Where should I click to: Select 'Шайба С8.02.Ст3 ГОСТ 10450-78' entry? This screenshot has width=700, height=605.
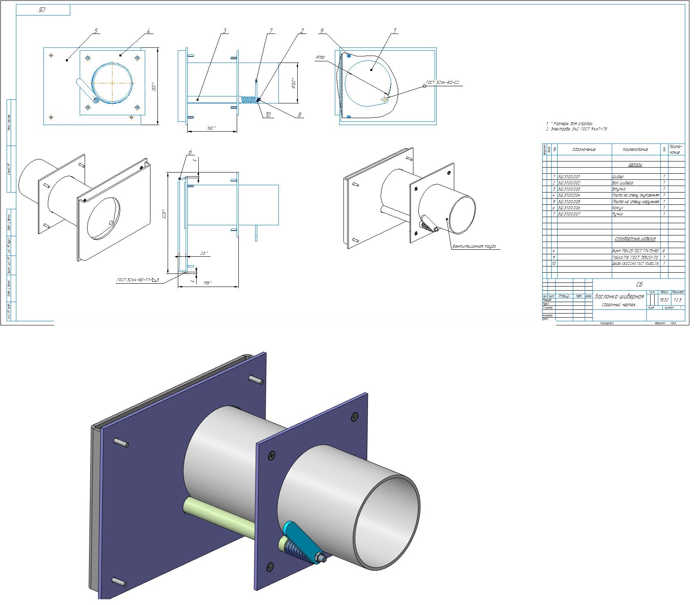click(635, 264)
